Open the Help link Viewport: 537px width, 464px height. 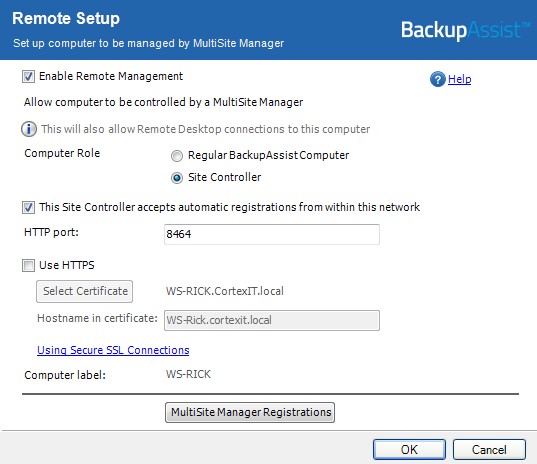click(x=459, y=79)
